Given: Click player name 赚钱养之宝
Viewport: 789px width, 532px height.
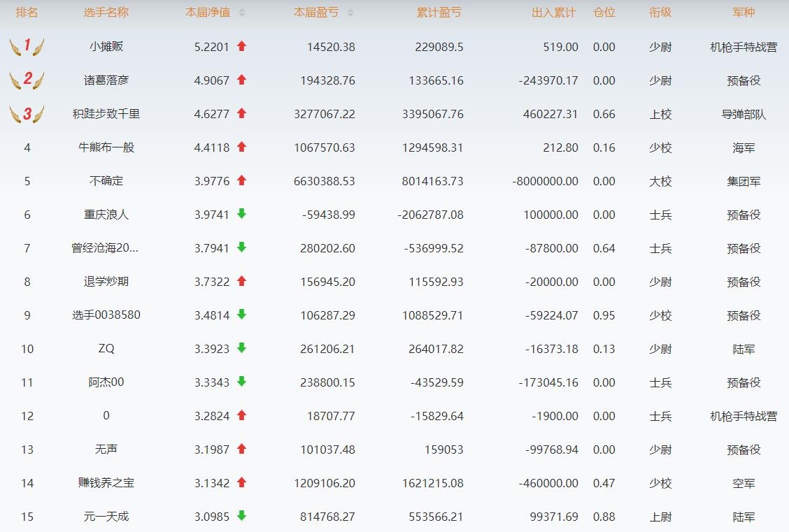Looking at the screenshot, I should click(106, 483).
